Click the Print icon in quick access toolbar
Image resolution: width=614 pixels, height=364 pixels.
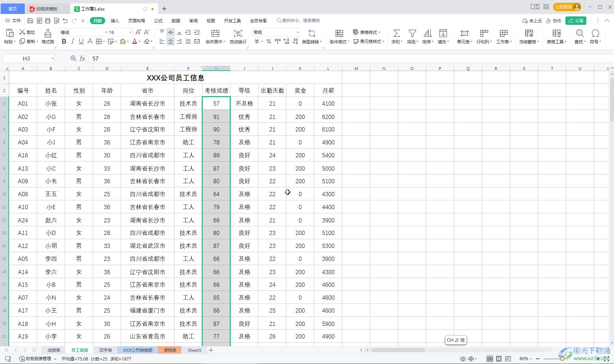point(48,21)
